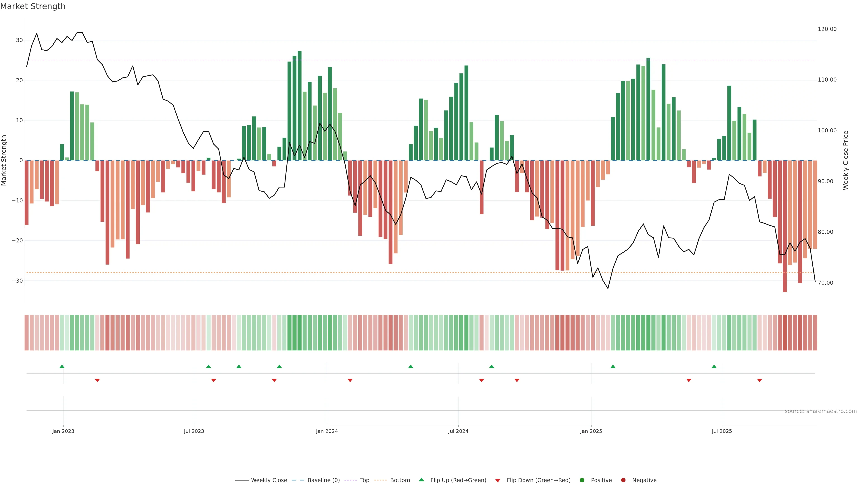This screenshot has width=868, height=488.
Task: Click the far-left cell of the heatmap strip
Action: click(x=26, y=332)
